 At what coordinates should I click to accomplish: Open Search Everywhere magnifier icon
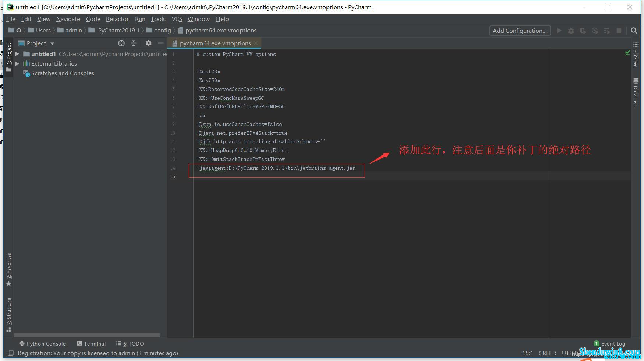pos(634,31)
